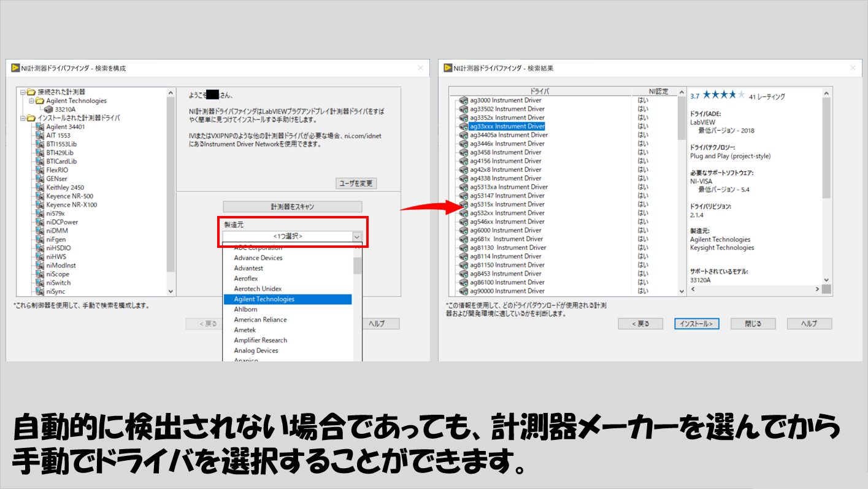Select GENser in the driver tree
This screenshot has height=489, width=868.
click(57, 179)
